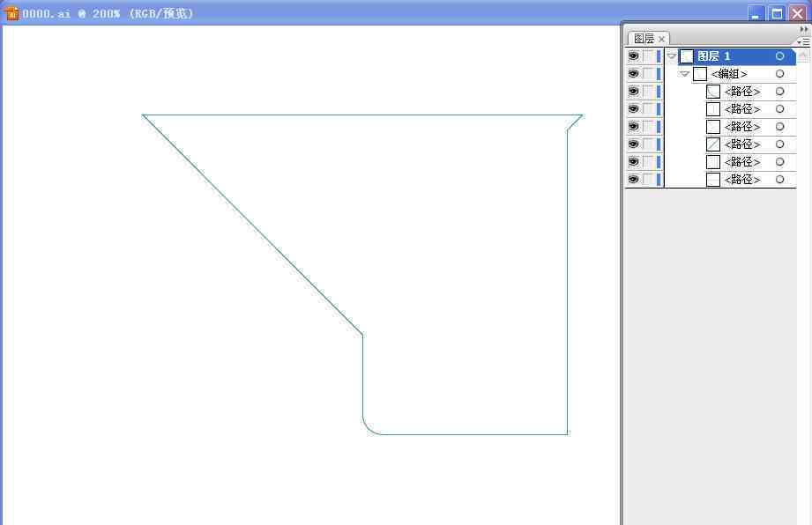Select the fourth <路径> row name
This screenshot has height=525, width=812.
[742, 144]
